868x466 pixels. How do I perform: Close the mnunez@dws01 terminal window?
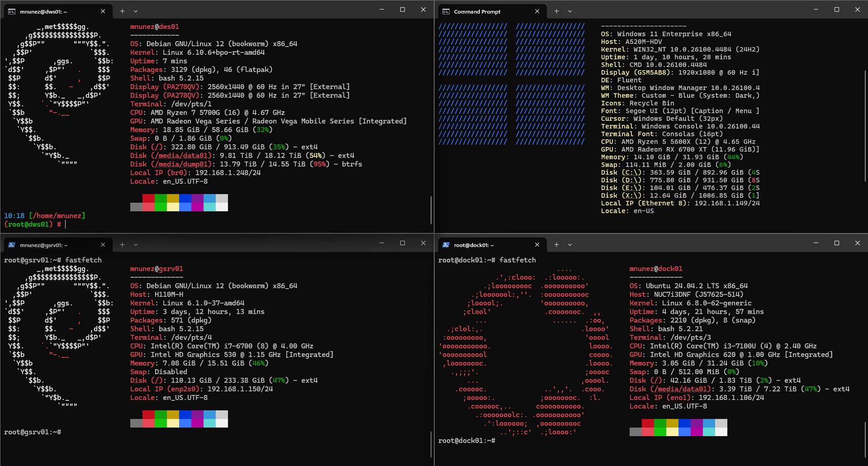(x=423, y=10)
